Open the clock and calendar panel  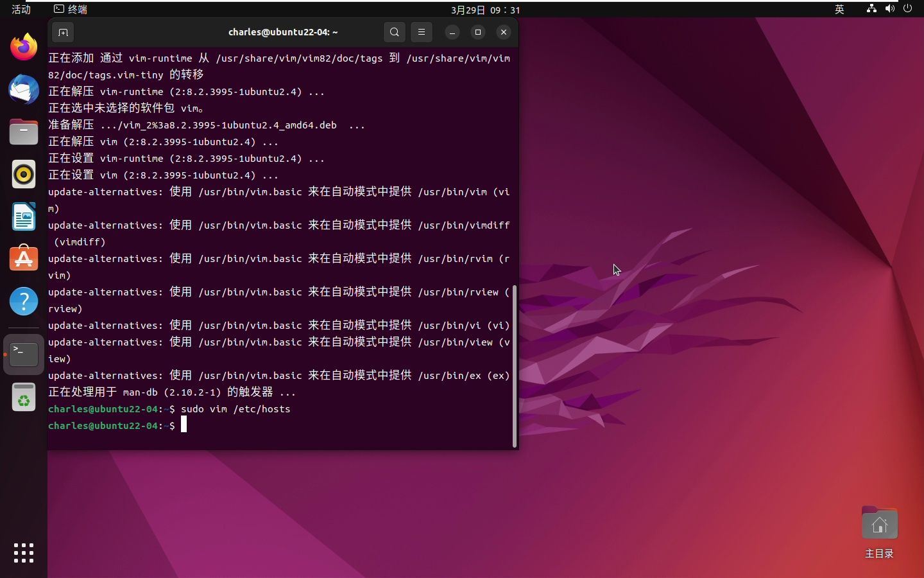pyautogui.click(x=485, y=10)
